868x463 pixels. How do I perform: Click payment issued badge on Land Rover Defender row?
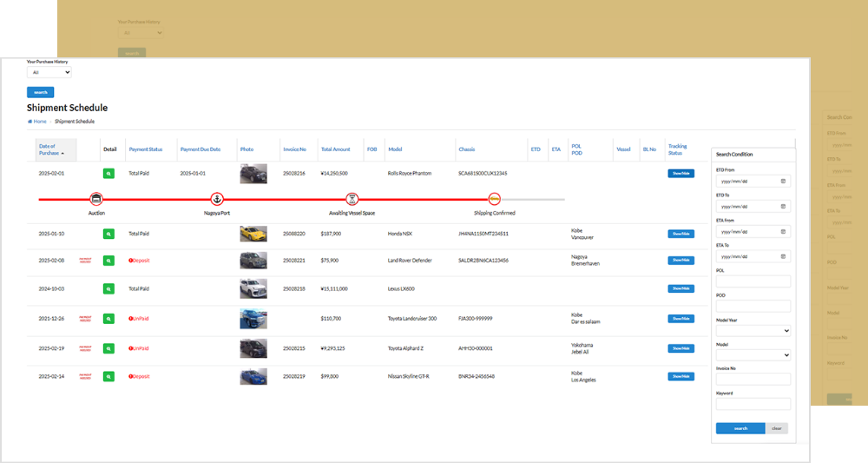[x=85, y=261]
